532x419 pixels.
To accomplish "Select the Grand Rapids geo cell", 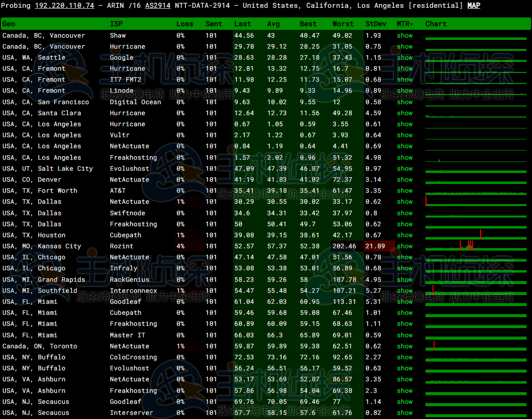I will click(x=44, y=279).
